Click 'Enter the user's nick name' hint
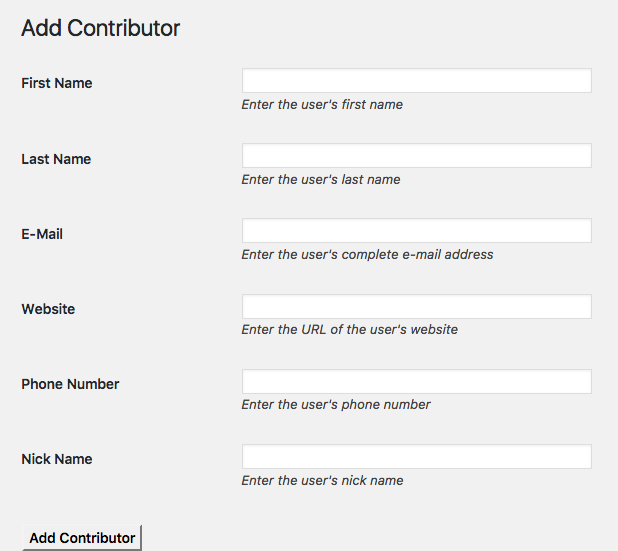This screenshot has width=618, height=551. point(322,480)
